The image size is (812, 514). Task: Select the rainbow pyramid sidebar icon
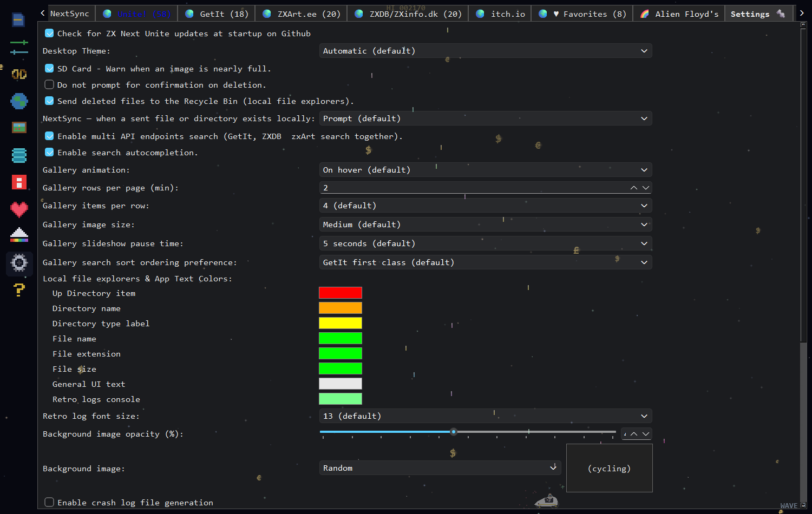point(19,235)
